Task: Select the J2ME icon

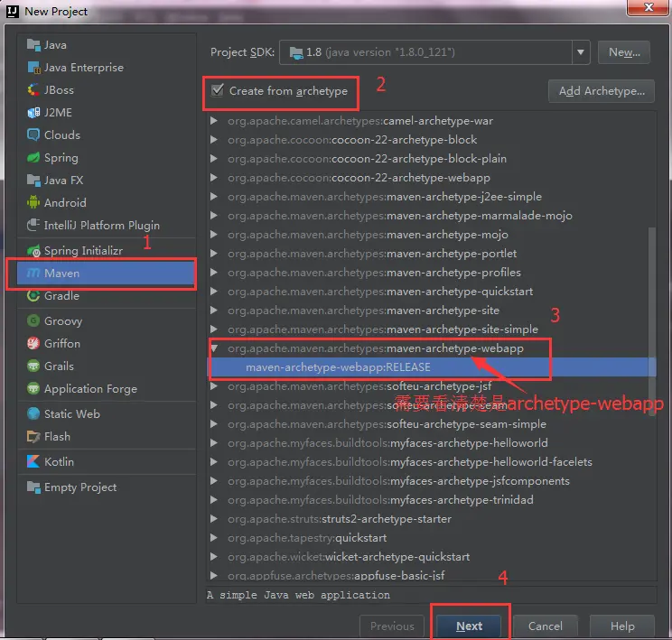Action: [33, 112]
